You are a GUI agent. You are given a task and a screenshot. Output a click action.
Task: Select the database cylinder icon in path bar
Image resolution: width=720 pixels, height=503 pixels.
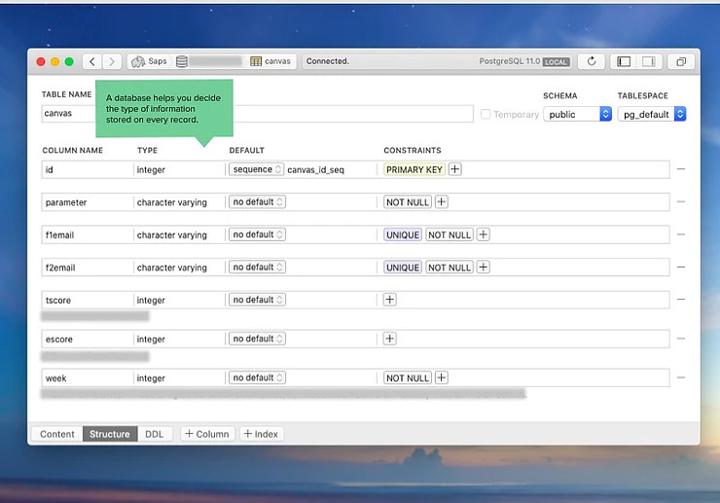click(182, 62)
